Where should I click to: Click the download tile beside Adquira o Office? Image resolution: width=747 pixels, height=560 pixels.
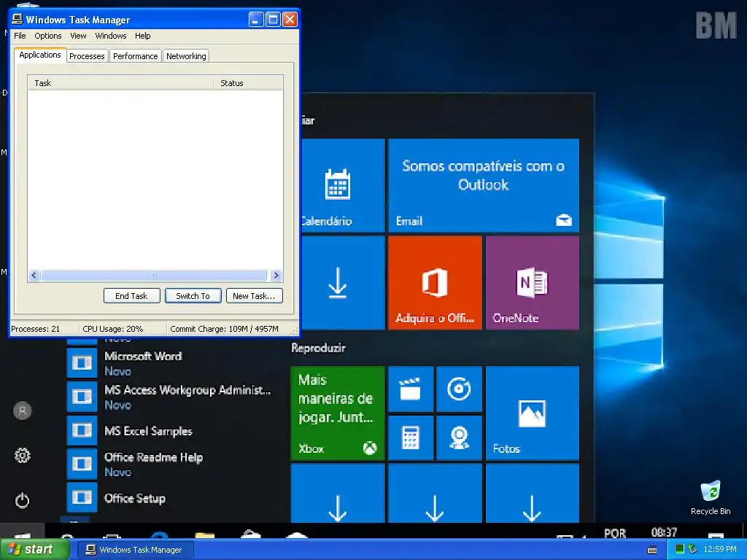tap(343, 283)
